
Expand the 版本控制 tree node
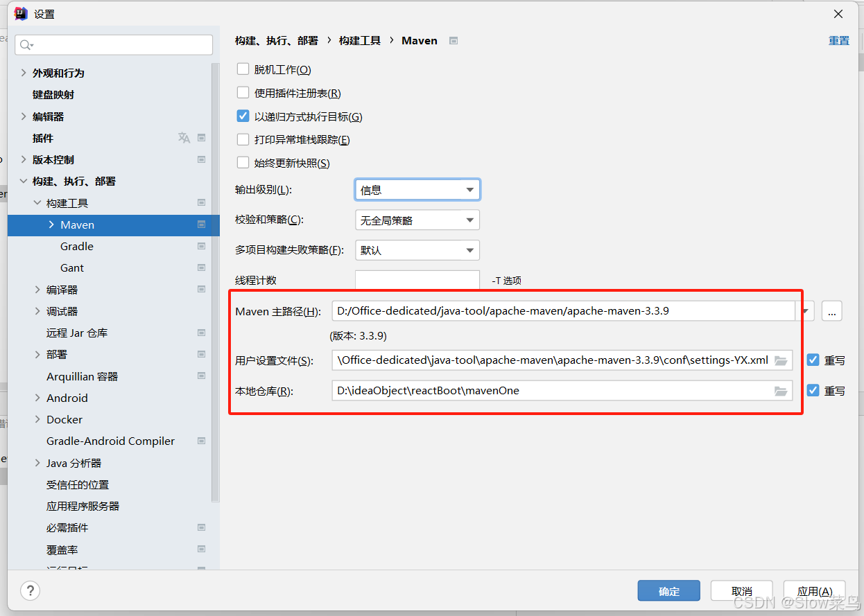pyautogui.click(x=24, y=159)
